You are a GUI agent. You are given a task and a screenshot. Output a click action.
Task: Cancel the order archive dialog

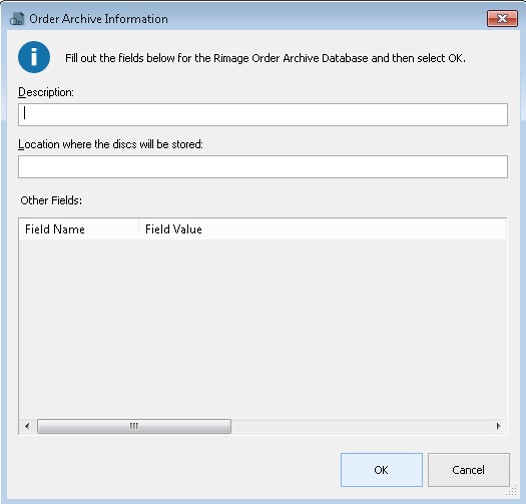[x=468, y=470]
